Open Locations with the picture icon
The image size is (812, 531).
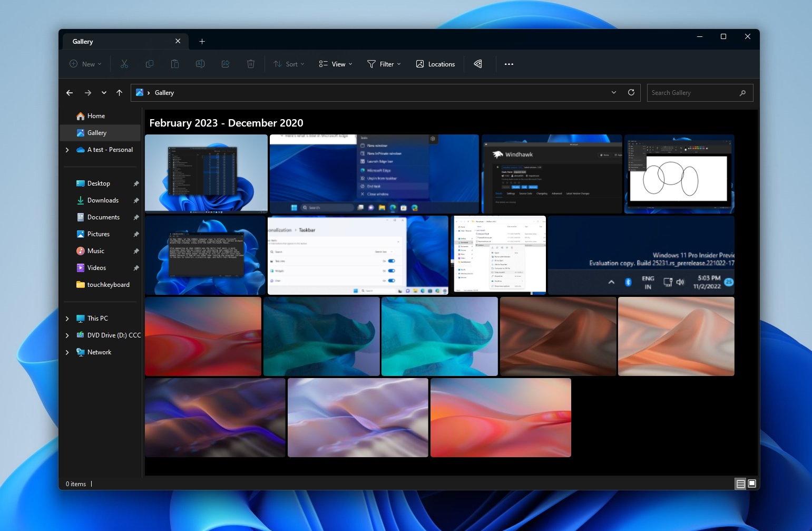(x=435, y=64)
